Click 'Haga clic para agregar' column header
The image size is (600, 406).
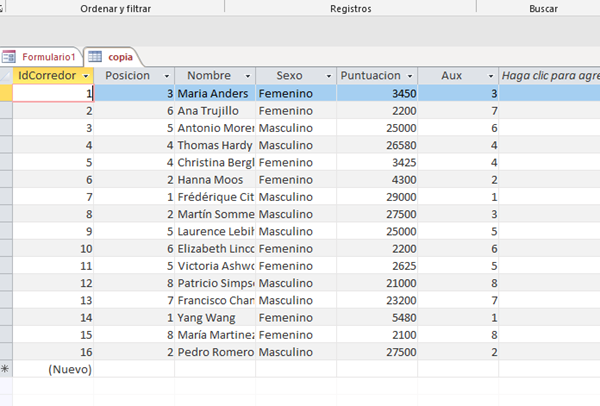pos(549,76)
